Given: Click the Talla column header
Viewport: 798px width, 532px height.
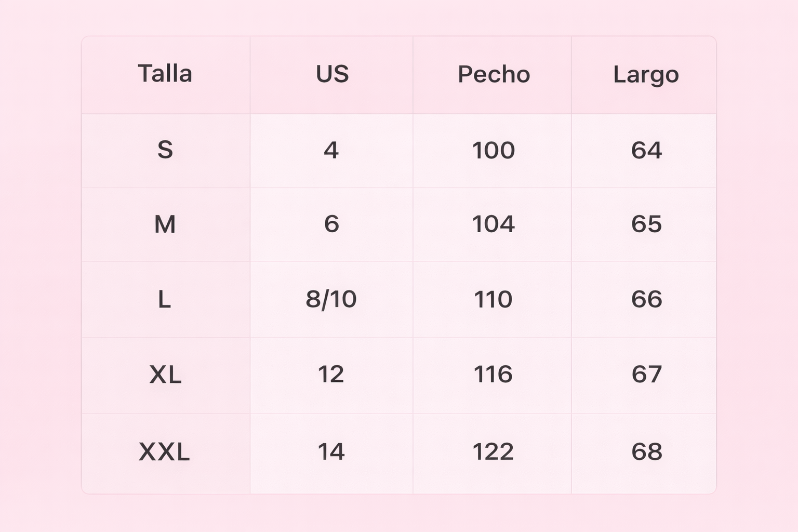Looking at the screenshot, I should [165, 74].
